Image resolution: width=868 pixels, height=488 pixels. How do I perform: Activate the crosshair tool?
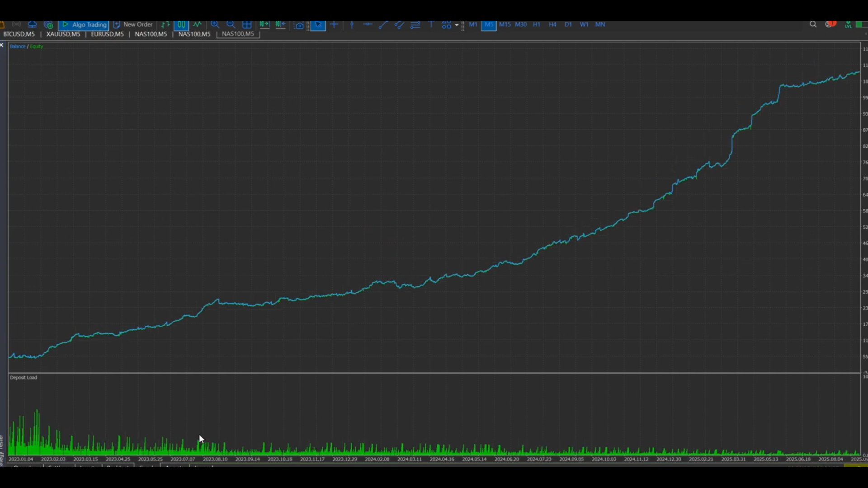[334, 24]
